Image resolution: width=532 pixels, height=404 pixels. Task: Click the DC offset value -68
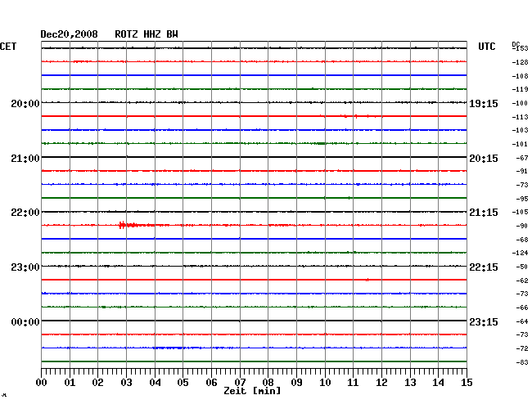click(522, 240)
